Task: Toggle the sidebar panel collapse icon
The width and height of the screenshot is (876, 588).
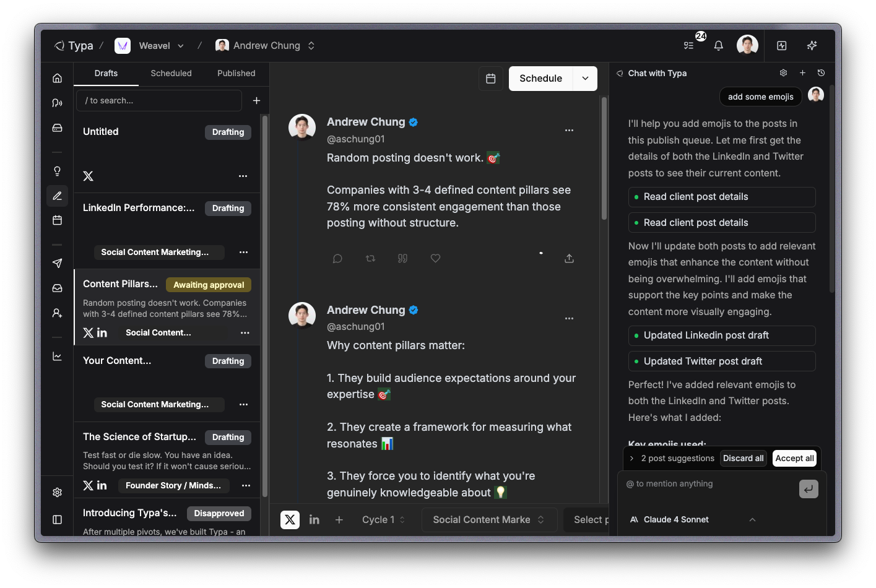Action: 58,520
